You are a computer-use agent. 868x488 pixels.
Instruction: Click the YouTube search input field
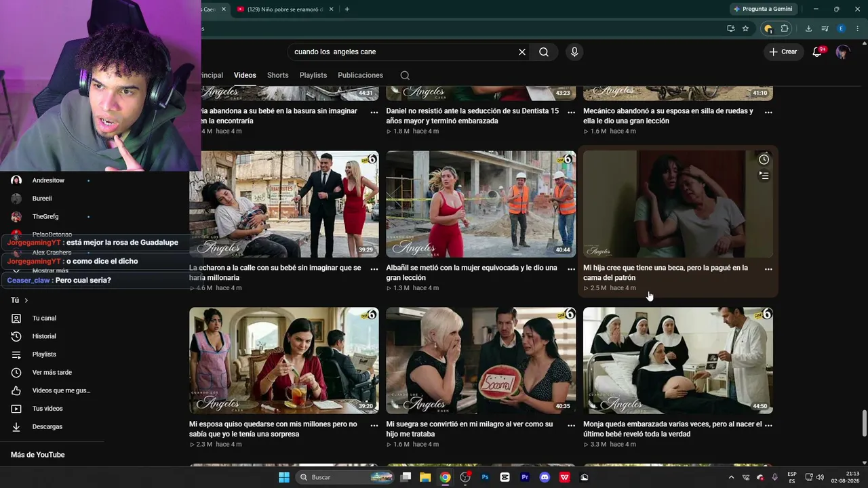403,52
